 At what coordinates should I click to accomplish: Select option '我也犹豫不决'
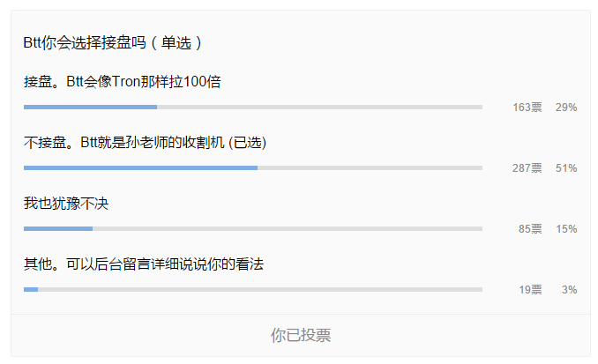[x=66, y=204]
